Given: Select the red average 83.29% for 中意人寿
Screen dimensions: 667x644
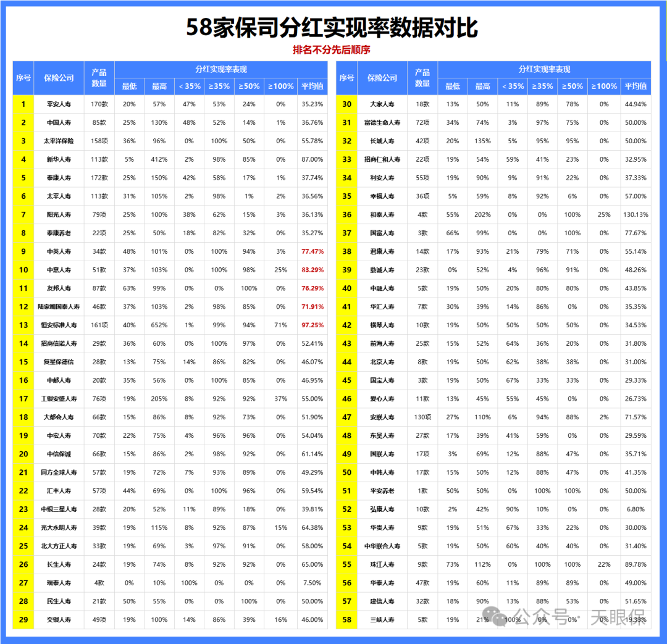Looking at the screenshot, I should 311,270.
